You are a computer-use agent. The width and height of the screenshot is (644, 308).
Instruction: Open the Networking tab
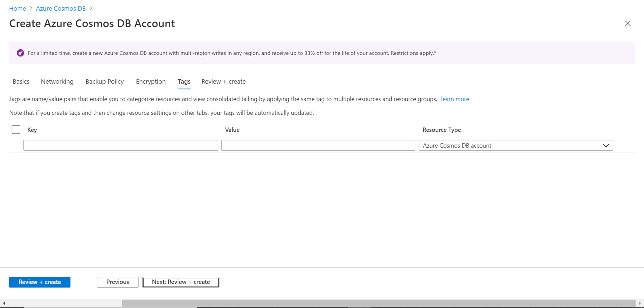tap(57, 82)
